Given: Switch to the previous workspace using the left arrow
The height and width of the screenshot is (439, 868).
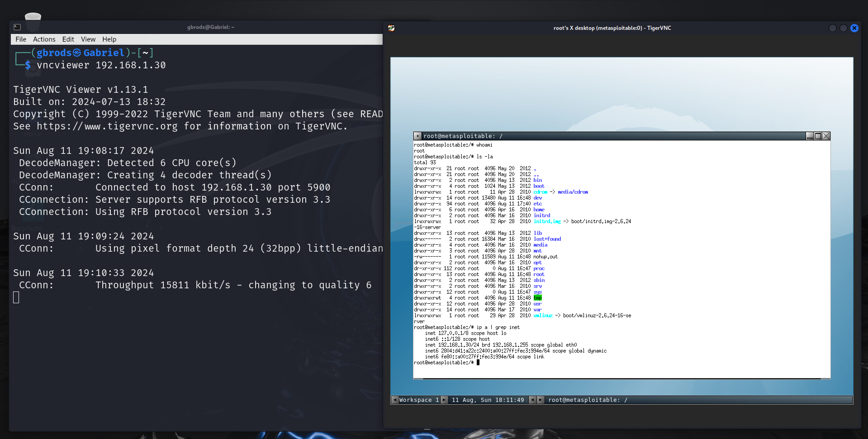Looking at the screenshot, I should click(395, 400).
